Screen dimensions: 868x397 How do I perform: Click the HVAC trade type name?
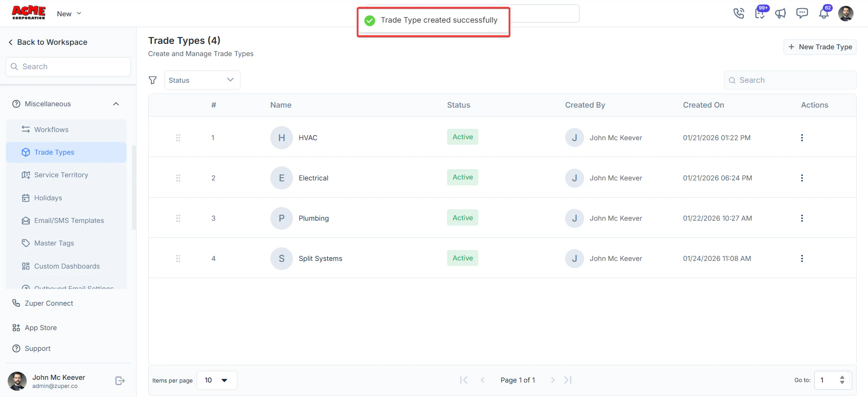click(308, 138)
